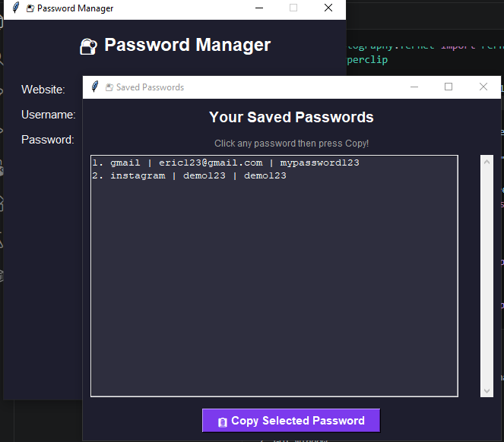Minimize the Saved Passwords window
Viewport: 504px width, 442px height.
pos(414,87)
